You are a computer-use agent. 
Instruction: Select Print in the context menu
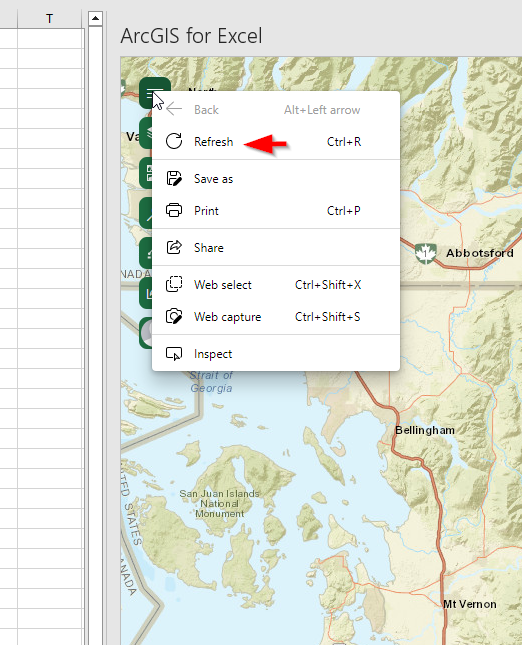(x=276, y=211)
